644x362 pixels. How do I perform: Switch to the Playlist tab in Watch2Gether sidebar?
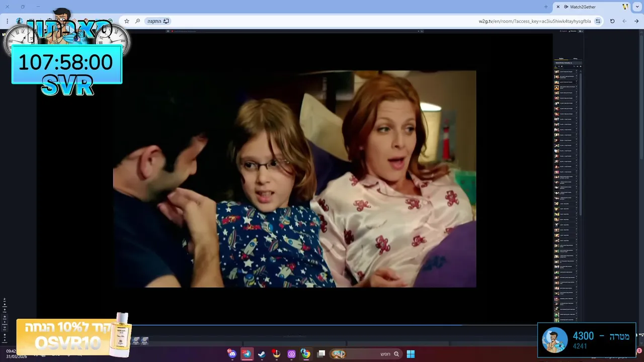(561, 58)
